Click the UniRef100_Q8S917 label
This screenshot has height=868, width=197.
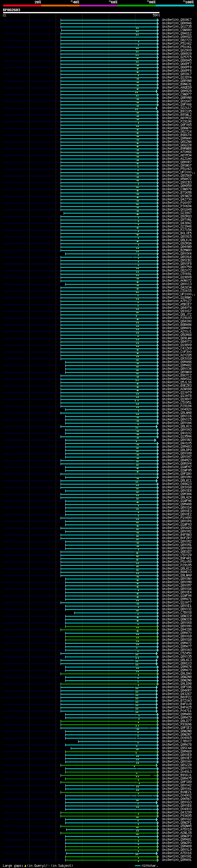(177, 74)
